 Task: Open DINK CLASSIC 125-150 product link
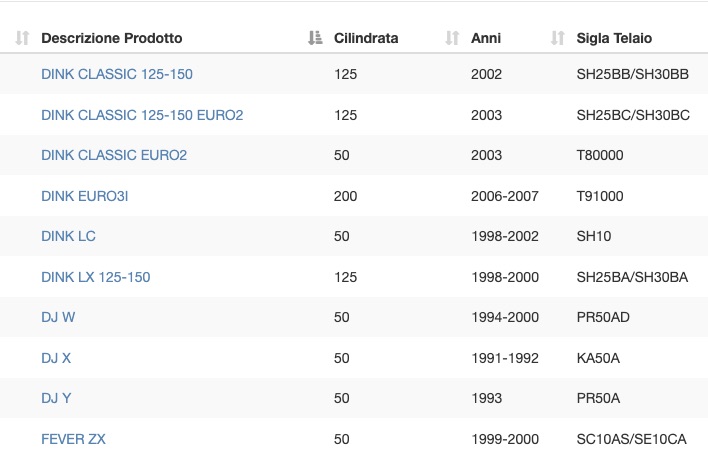click(117, 74)
